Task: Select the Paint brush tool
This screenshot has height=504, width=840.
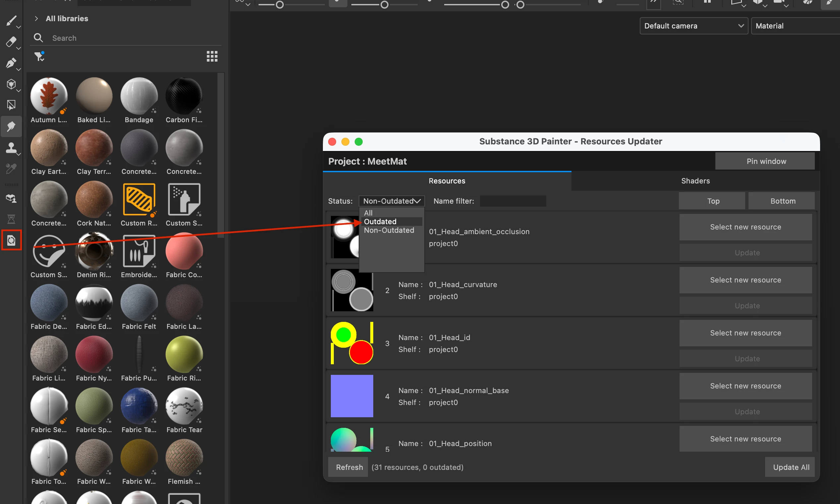Action: pyautogui.click(x=11, y=21)
